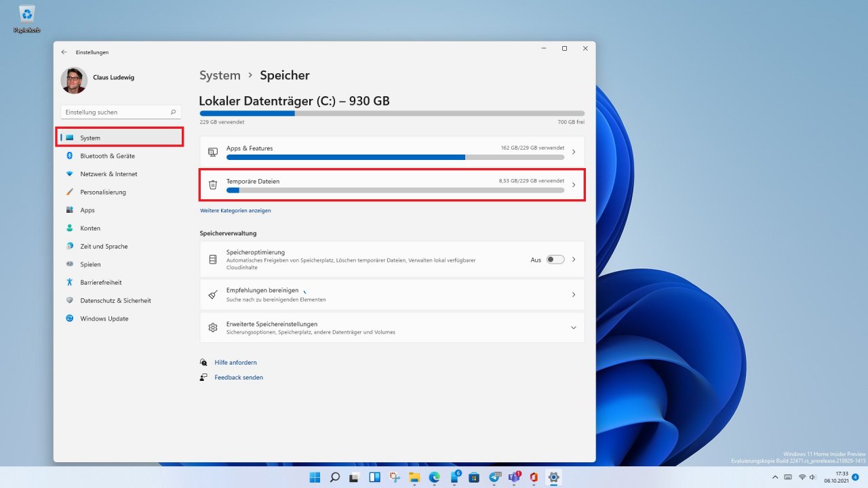This screenshot has height=488, width=868.
Task: Open Temporäre Dateien storage category
Action: click(392, 185)
